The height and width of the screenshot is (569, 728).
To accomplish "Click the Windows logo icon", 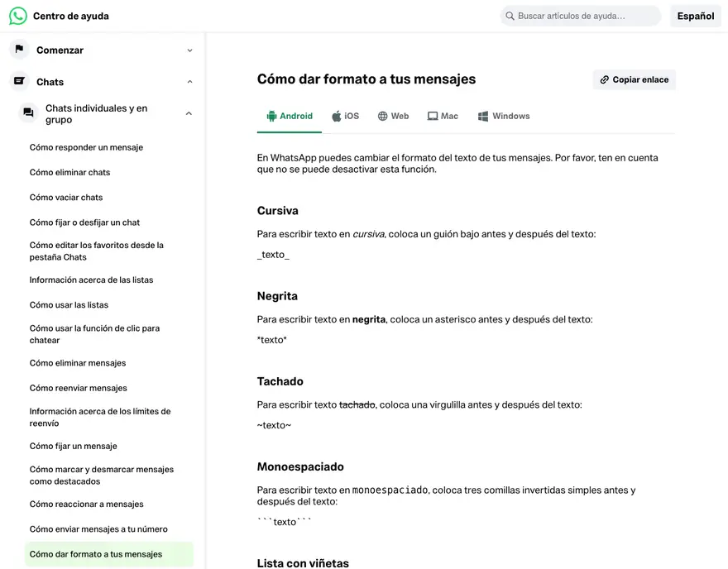I will click(483, 116).
